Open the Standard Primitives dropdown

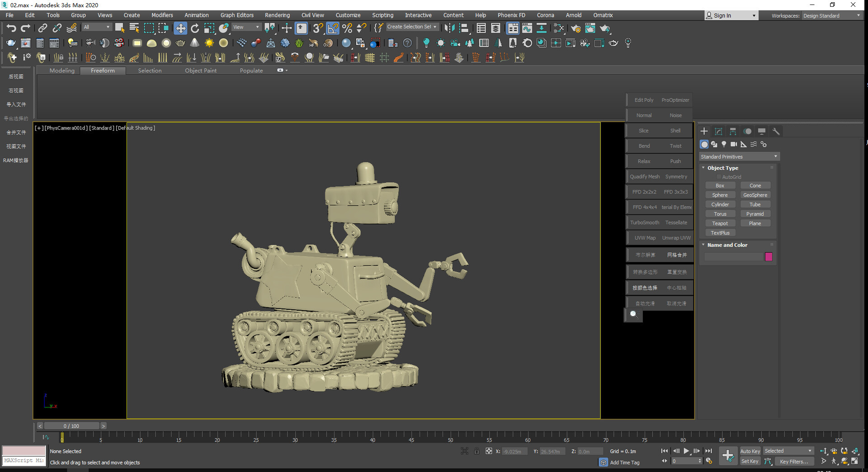tap(739, 156)
